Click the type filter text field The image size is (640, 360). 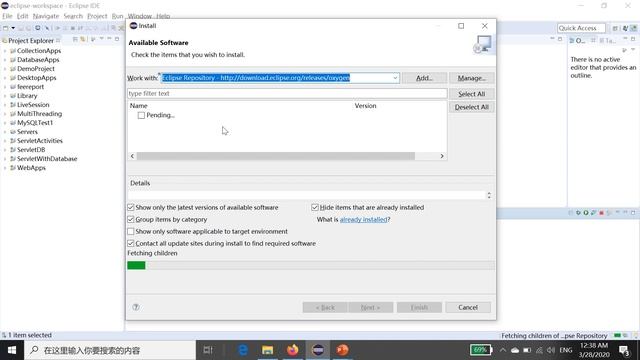[x=287, y=93]
